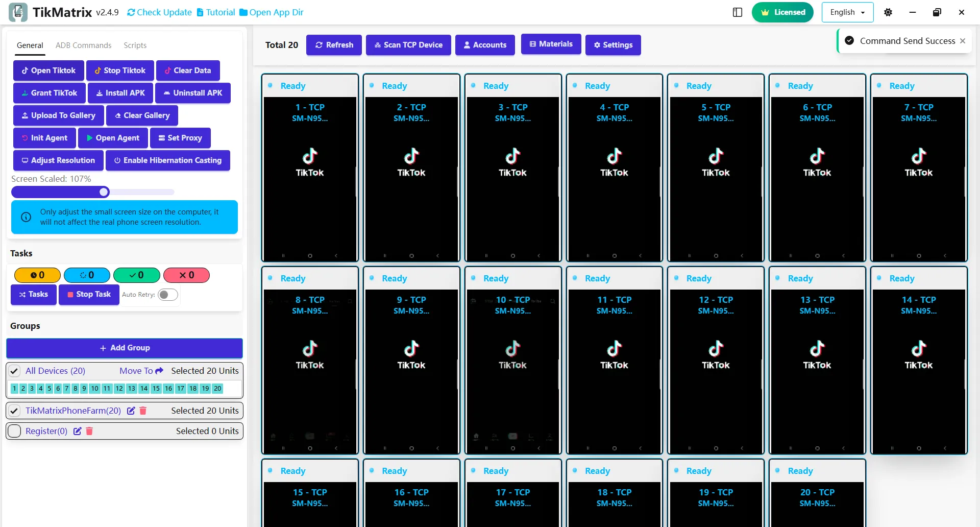Open the English language dropdown

[x=847, y=12]
